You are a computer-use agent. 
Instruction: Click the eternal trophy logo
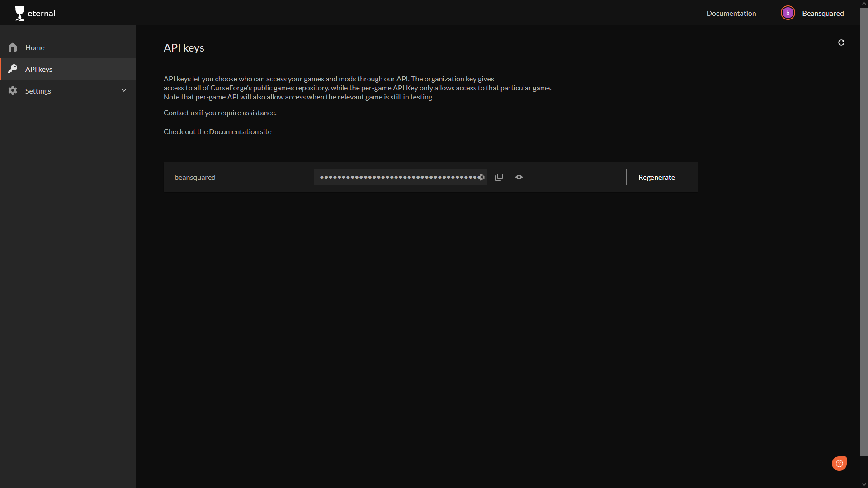(20, 13)
